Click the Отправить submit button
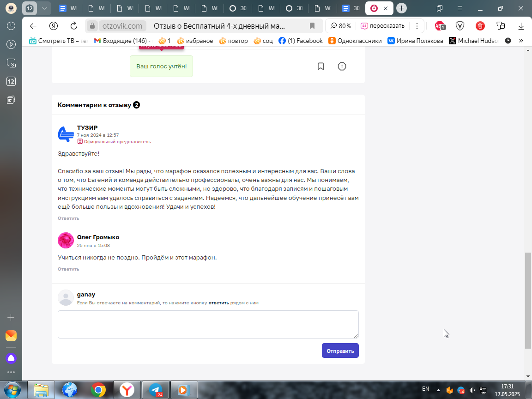532x399 pixels. 340,351
